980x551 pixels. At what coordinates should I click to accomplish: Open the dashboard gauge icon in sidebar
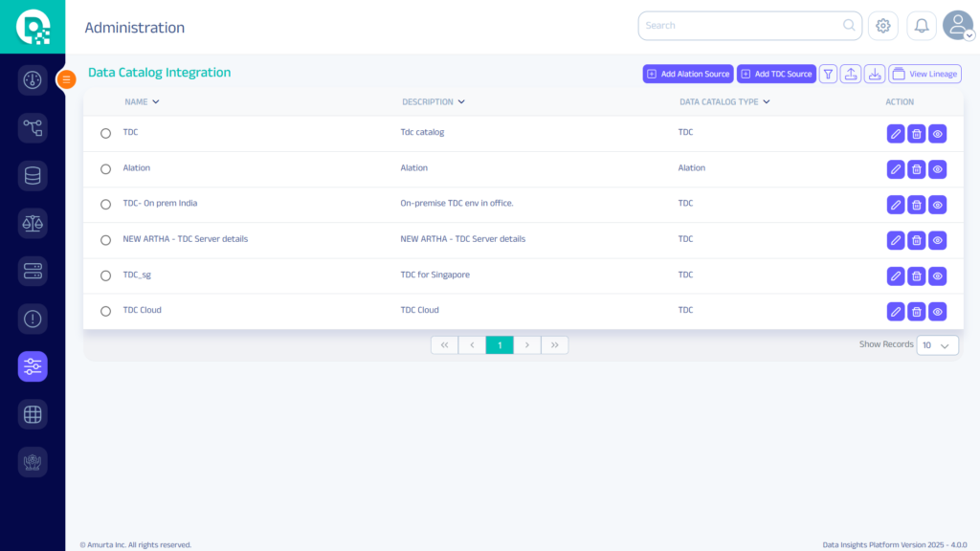[x=33, y=79]
